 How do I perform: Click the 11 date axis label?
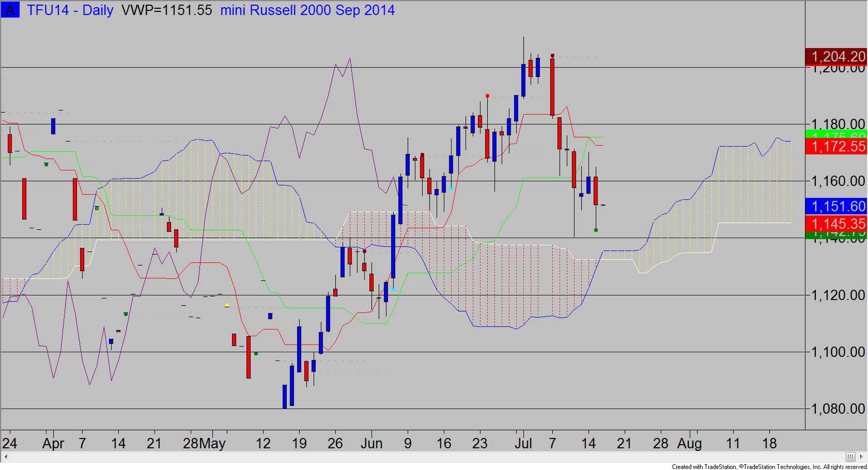tap(733, 444)
